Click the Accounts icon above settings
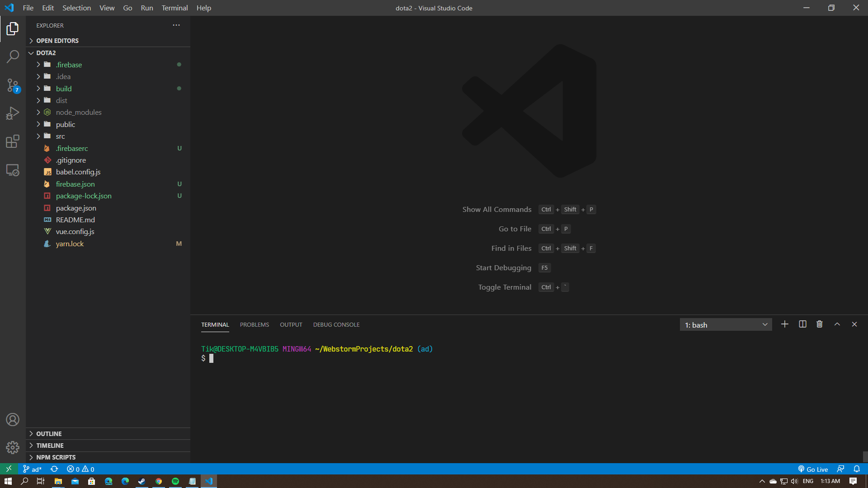868x488 pixels. point(12,420)
